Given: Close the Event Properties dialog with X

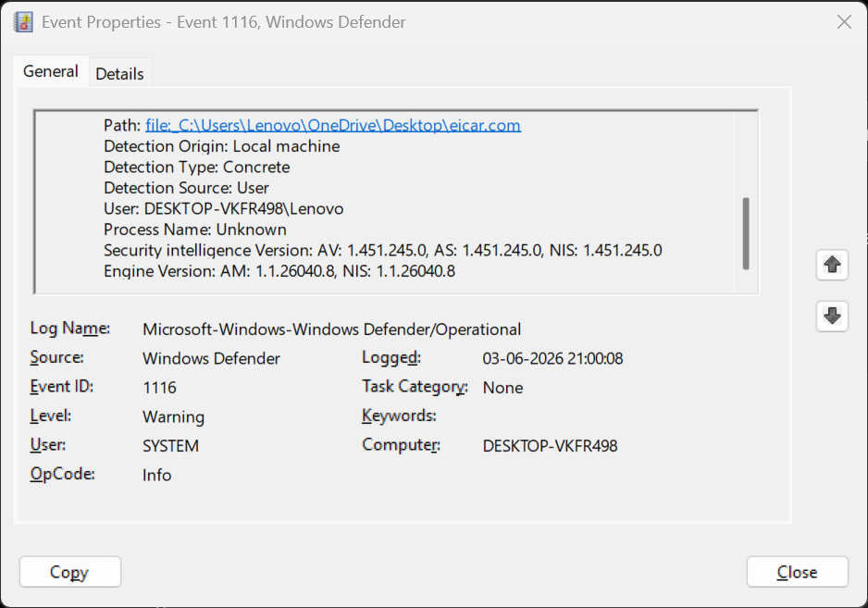Looking at the screenshot, I should (844, 22).
